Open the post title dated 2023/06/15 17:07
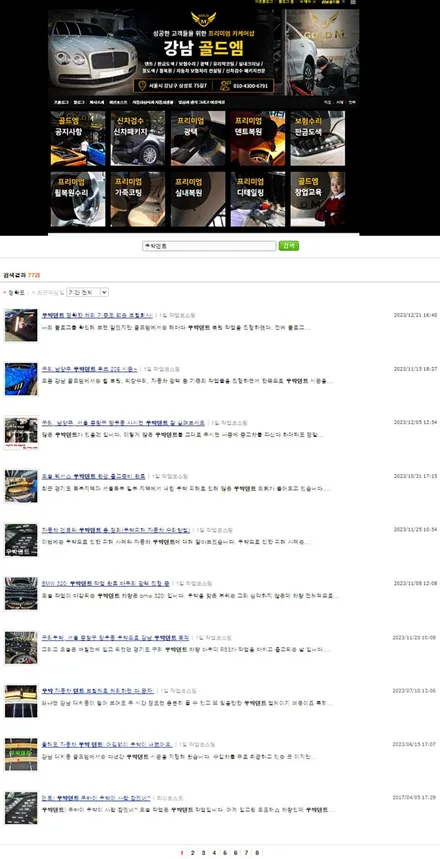 (107, 745)
